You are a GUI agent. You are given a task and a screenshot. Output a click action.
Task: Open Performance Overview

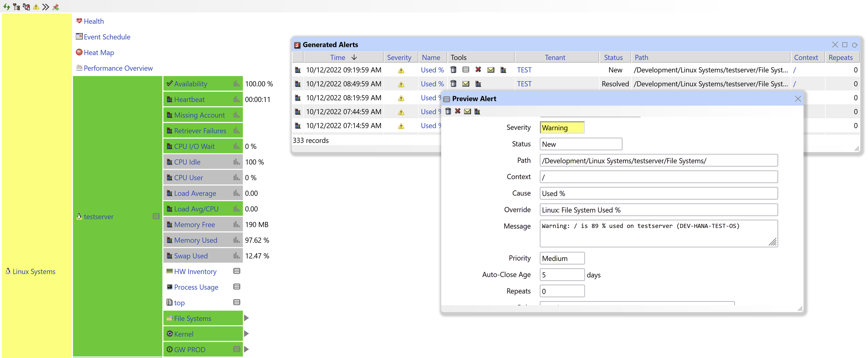click(x=118, y=68)
